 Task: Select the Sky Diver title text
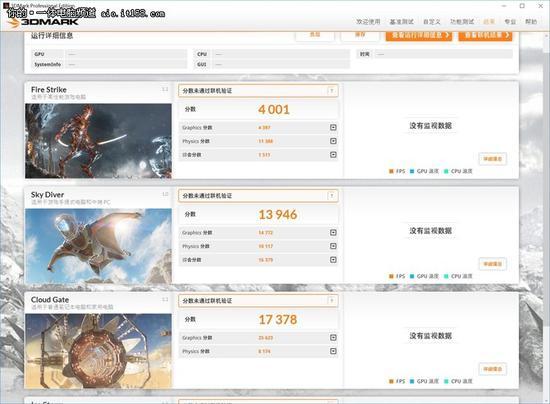click(x=47, y=195)
